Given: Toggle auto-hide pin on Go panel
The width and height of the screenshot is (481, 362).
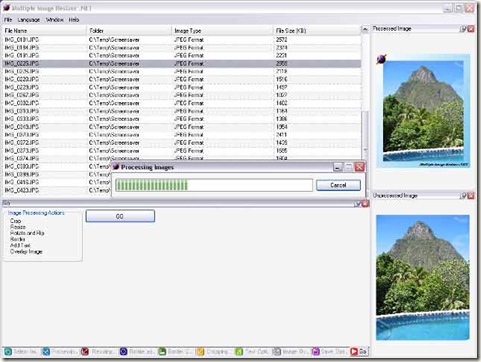Looking at the screenshot, I should pyautogui.click(x=357, y=203).
